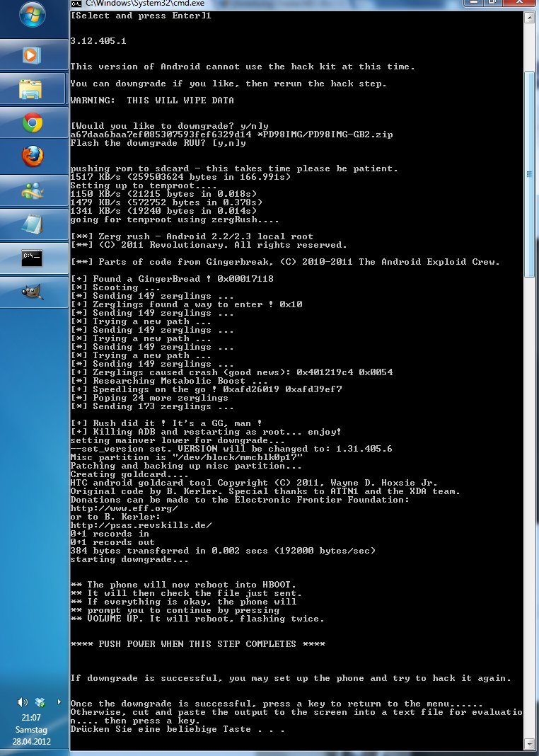Click '1517 KB/s (259503624 bytes' line
The image size is (539, 756).
click(180, 177)
